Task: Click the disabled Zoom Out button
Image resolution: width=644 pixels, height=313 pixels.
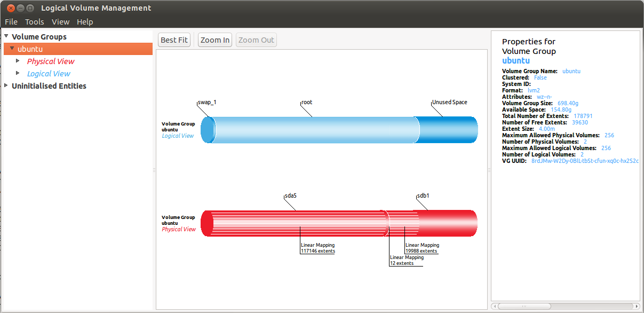Action: point(256,40)
